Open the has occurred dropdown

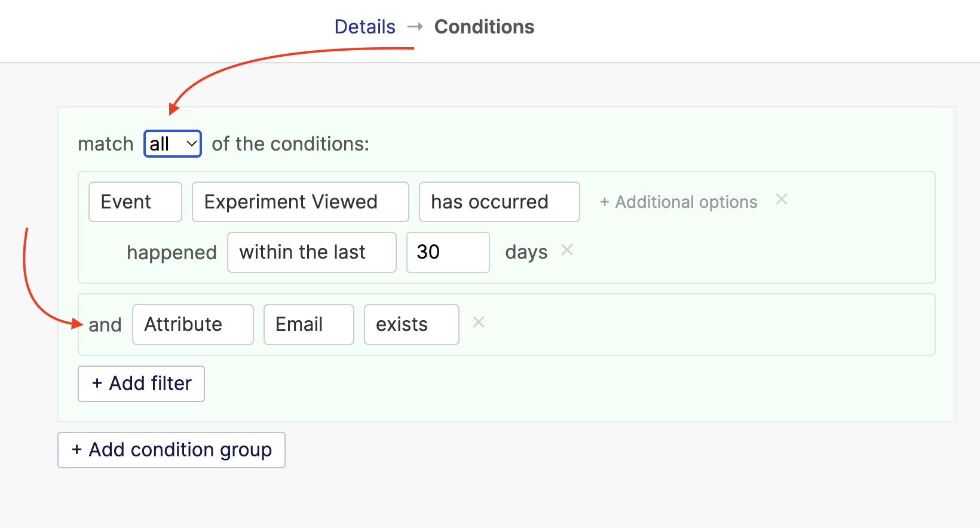500,202
